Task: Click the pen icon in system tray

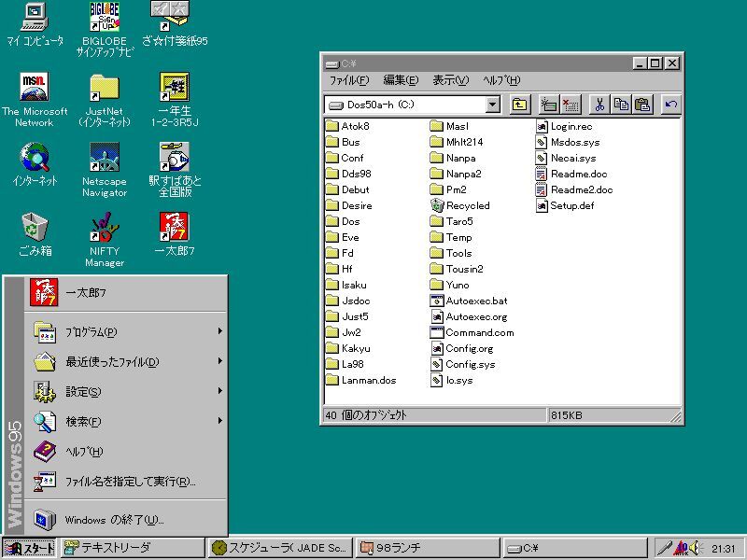Action: coord(664,548)
